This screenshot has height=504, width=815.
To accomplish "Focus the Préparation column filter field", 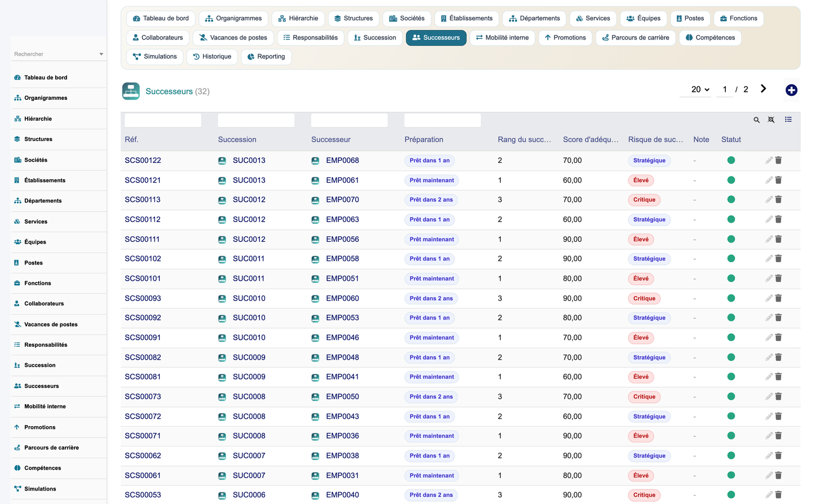I will point(443,120).
